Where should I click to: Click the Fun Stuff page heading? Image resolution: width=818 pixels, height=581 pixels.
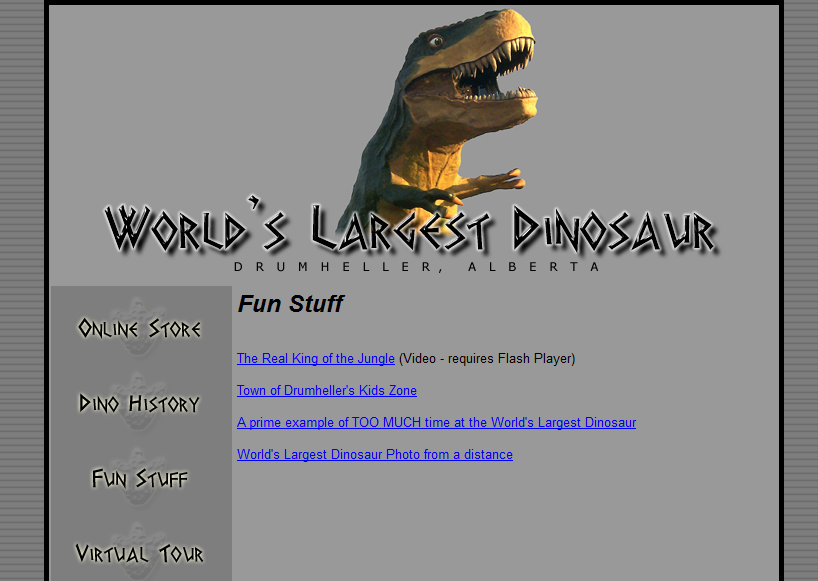click(x=290, y=304)
